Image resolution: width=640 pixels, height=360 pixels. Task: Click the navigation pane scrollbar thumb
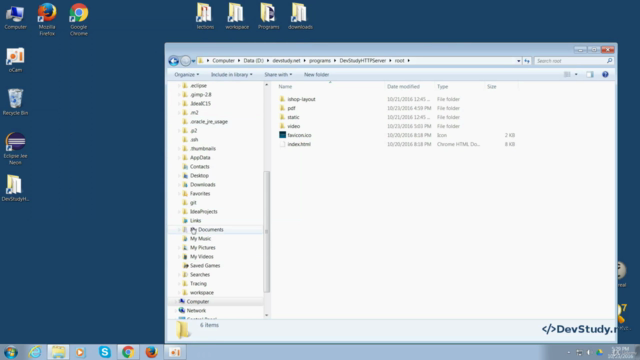coord(267,231)
